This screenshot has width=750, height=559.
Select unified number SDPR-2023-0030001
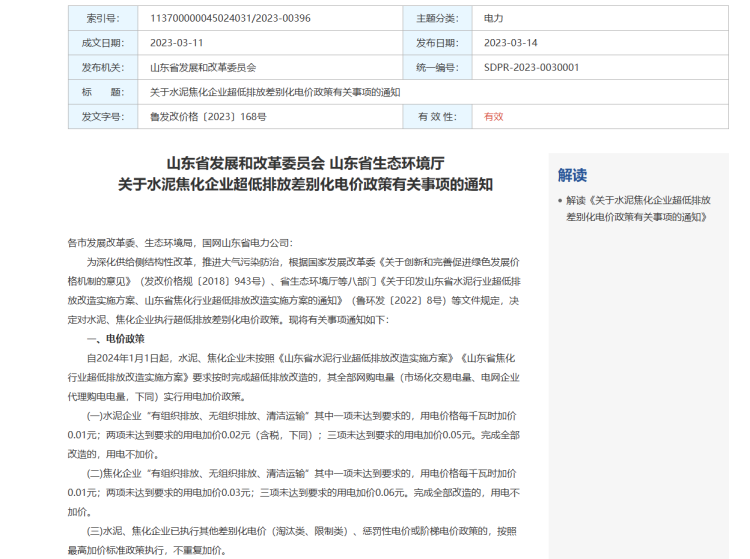coord(531,67)
